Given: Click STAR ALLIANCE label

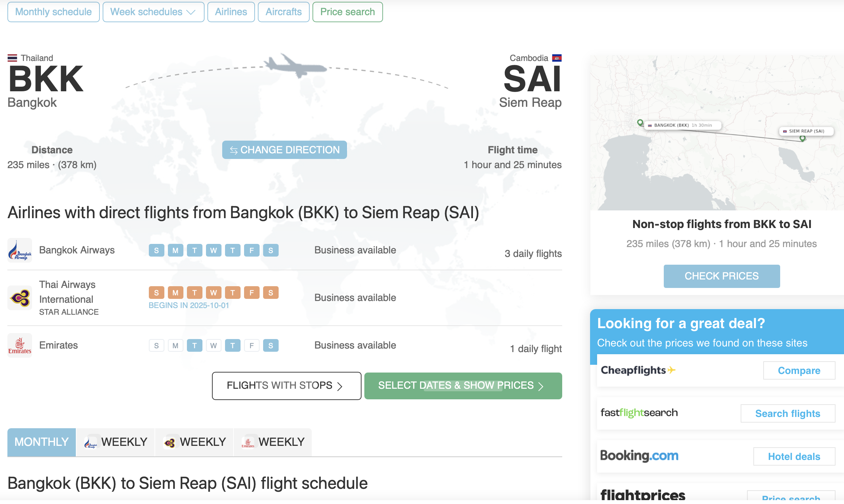Looking at the screenshot, I should (x=69, y=312).
